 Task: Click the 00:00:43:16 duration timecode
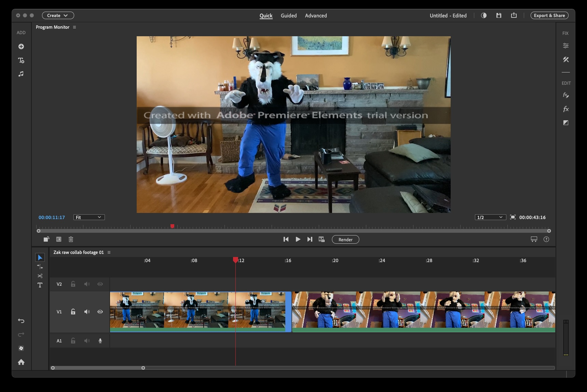pyautogui.click(x=532, y=217)
